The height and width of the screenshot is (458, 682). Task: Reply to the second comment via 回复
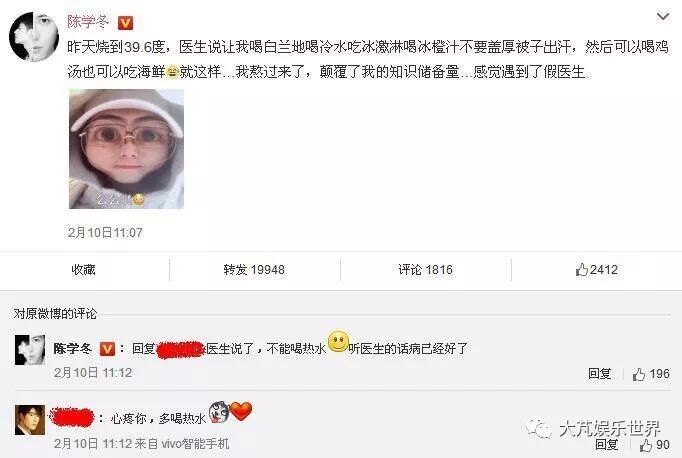click(607, 445)
